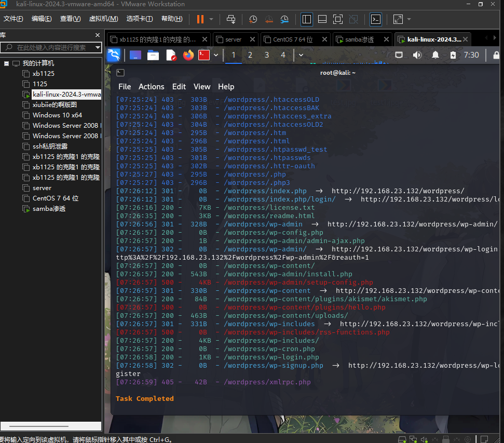This screenshot has height=443, width=504.
Task: Open the library search box dropdown arrow
Action: point(98,47)
